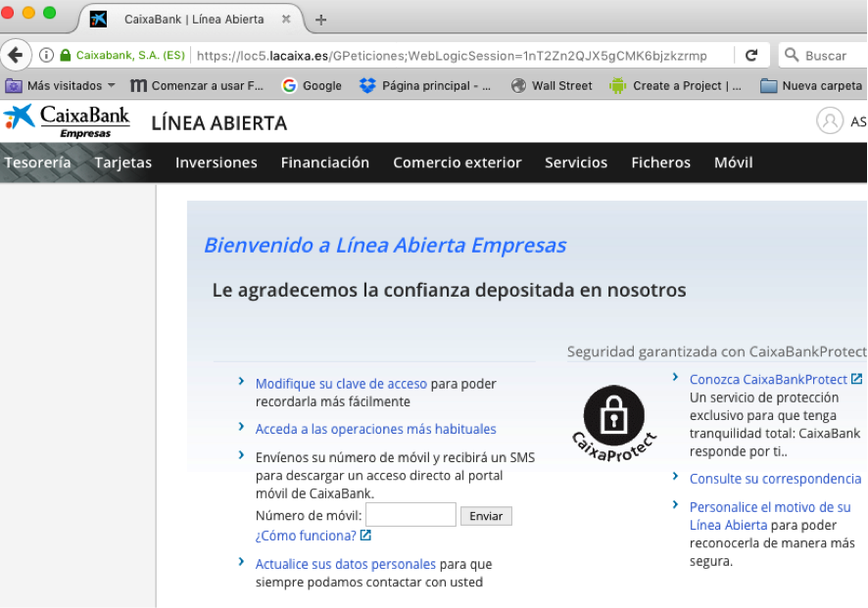Screen dimensions: 868x608
Task: Open the Inversiones menu
Action: [217, 163]
